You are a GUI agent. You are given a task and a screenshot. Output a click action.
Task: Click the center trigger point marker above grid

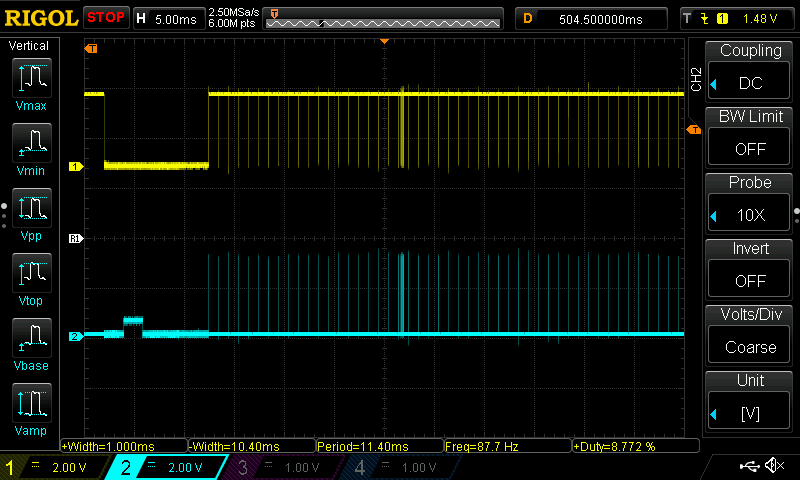pyautogui.click(x=384, y=41)
